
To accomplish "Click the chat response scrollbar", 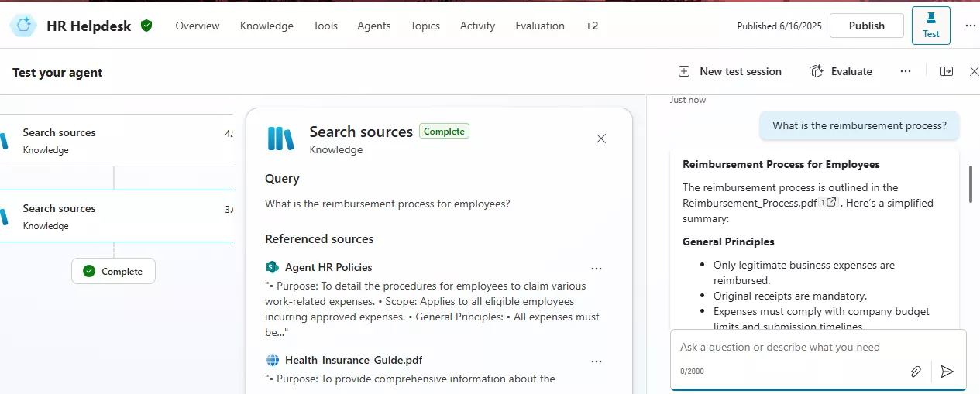I will 969,184.
